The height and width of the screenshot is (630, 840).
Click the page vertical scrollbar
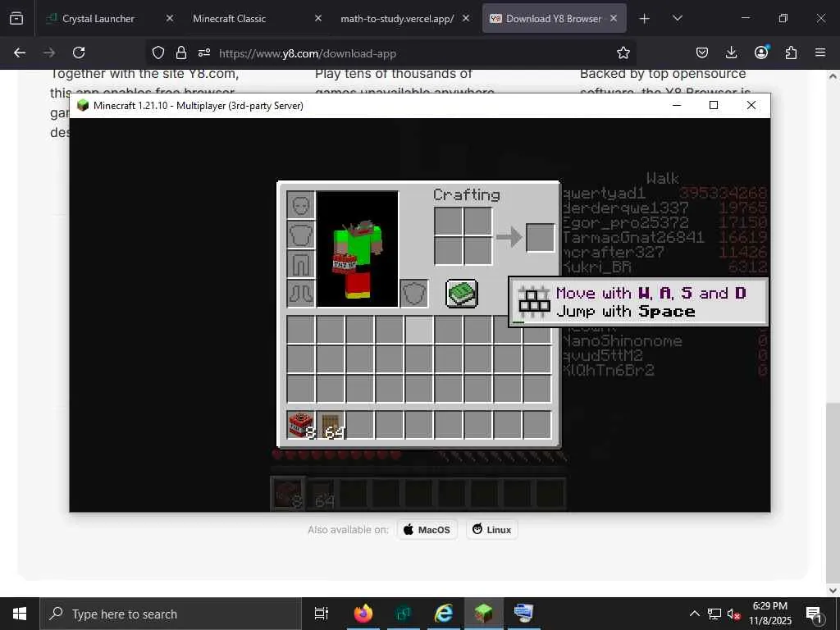click(x=833, y=493)
